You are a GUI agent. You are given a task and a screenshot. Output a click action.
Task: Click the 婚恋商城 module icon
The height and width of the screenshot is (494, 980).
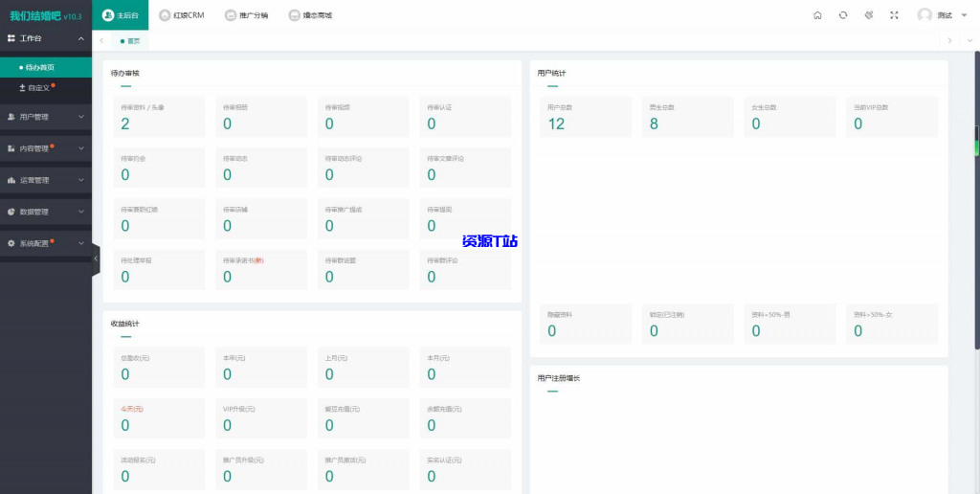[x=295, y=15]
